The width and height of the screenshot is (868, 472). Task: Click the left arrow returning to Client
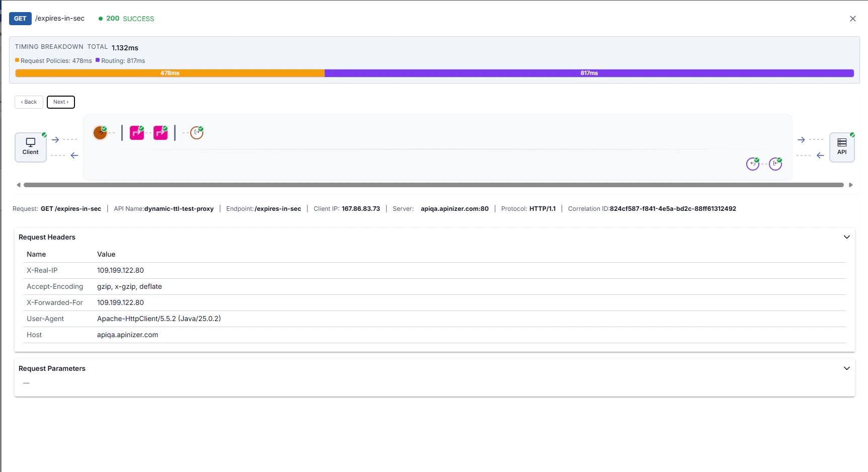pyautogui.click(x=74, y=155)
